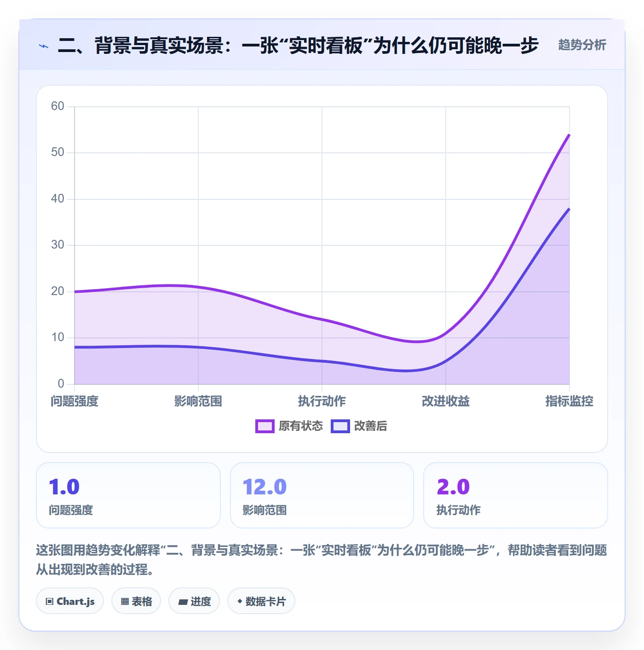Open the 1.0 问题强度 data card

pos(128,495)
